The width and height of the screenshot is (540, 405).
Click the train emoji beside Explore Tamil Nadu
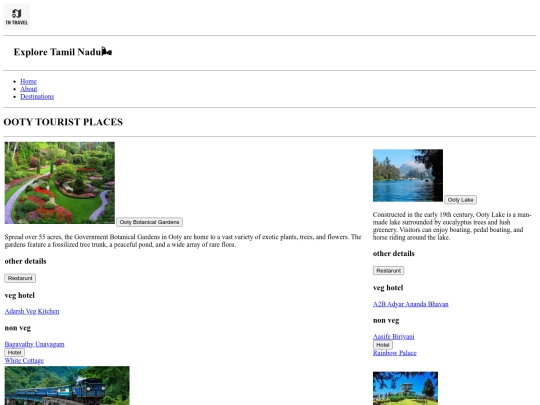click(x=107, y=52)
